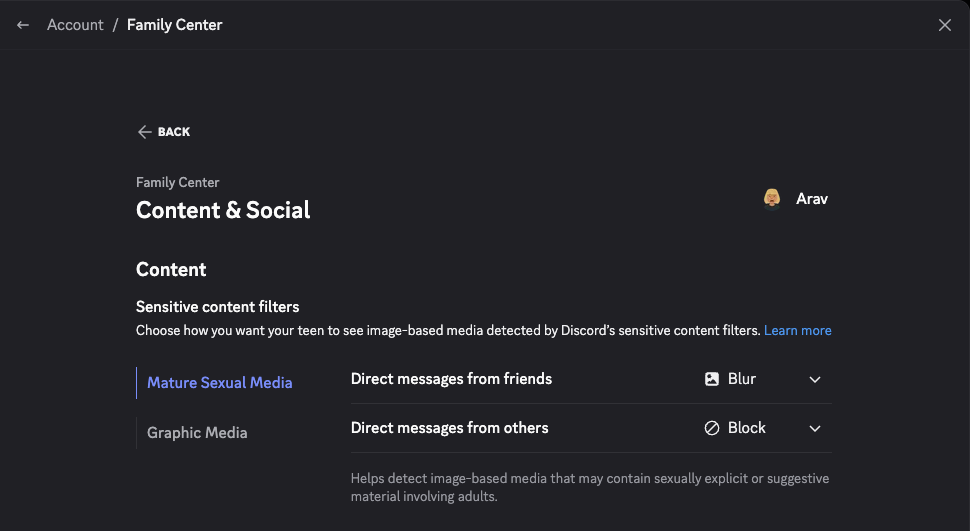Click the back arrow beside Account

23,25
